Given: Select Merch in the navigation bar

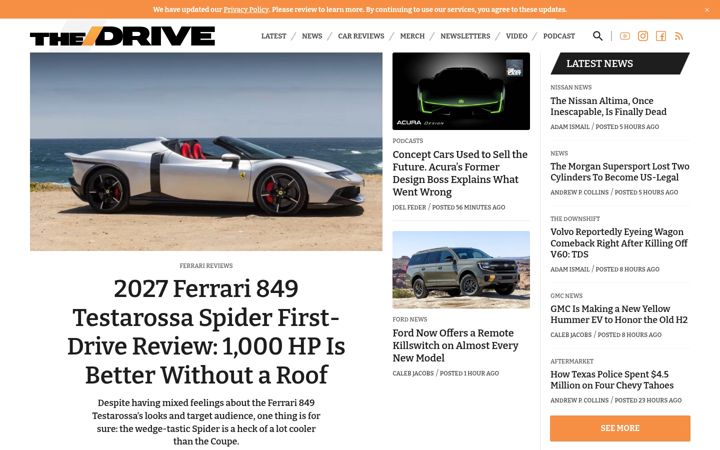Looking at the screenshot, I should pos(412,36).
